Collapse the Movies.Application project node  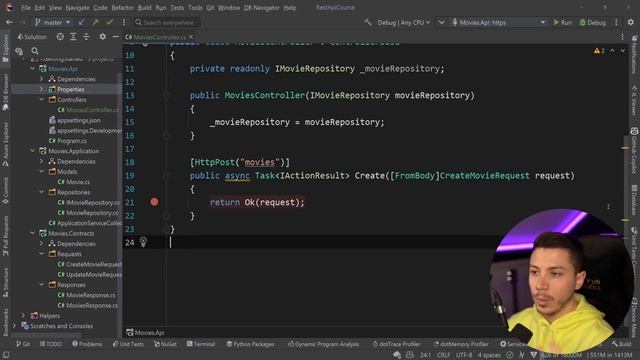pyautogui.click(x=33, y=151)
